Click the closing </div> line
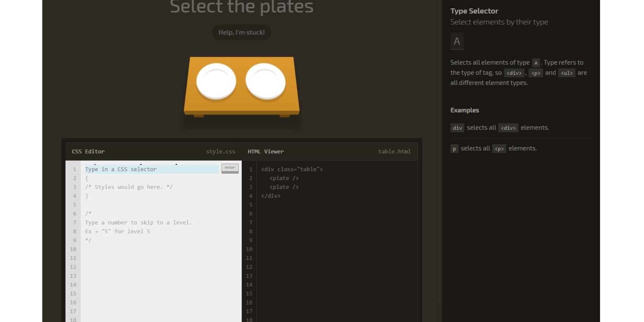Viewport: 644px width, 322px height. coord(270,196)
